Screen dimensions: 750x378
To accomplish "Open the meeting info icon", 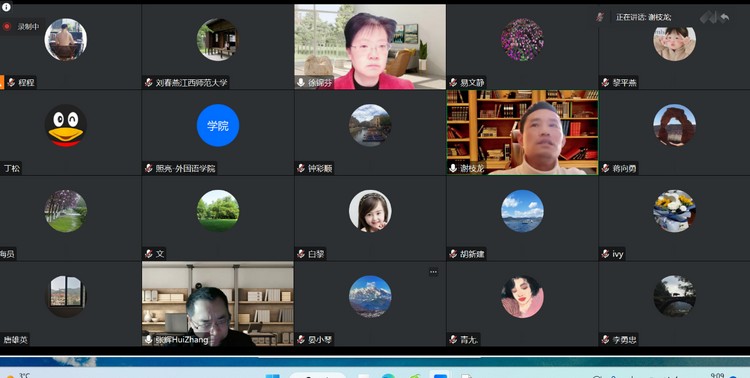I will point(6,7).
